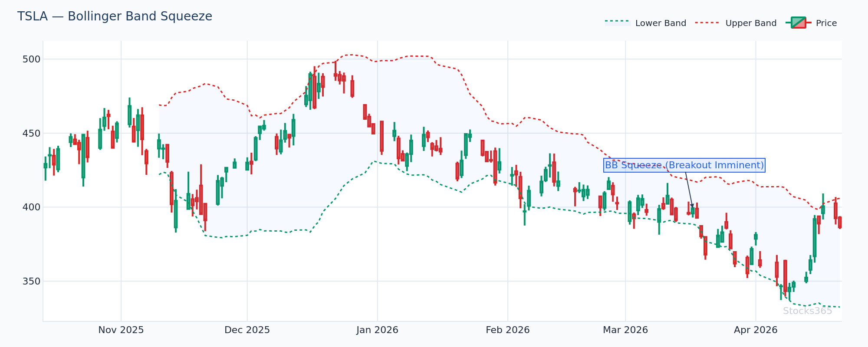This screenshot has width=868, height=347.
Task: Click the Jan 2026 x-axis label
Action: [x=377, y=330]
